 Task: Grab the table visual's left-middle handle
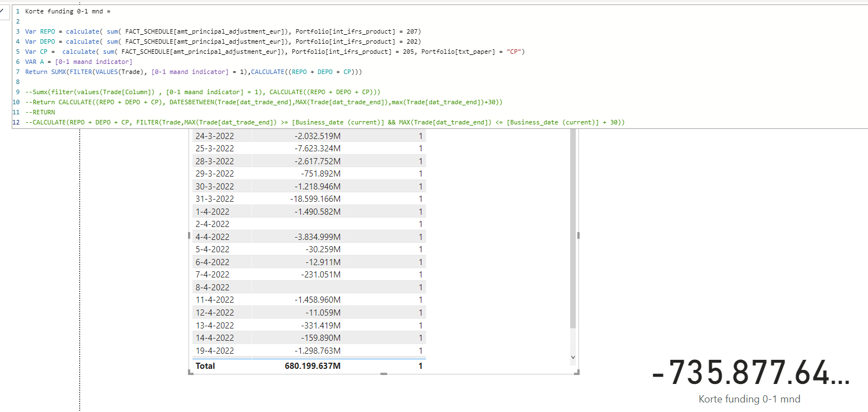click(190, 235)
